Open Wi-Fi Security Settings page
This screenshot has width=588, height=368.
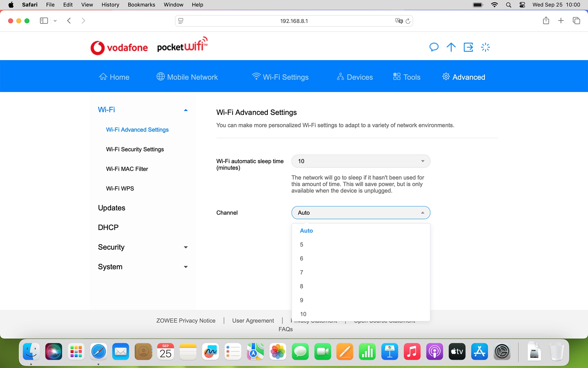135,149
